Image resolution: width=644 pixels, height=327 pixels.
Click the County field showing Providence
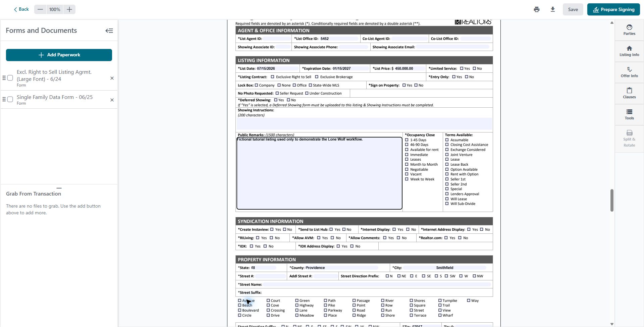click(341, 268)
